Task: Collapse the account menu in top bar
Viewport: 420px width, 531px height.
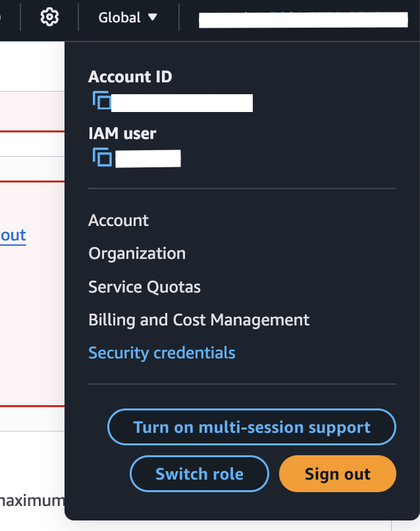Action: point(303,18)
